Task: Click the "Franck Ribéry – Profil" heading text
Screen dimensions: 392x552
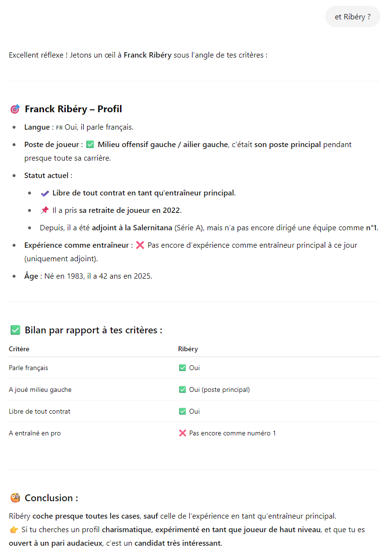Action: [73, 109]
